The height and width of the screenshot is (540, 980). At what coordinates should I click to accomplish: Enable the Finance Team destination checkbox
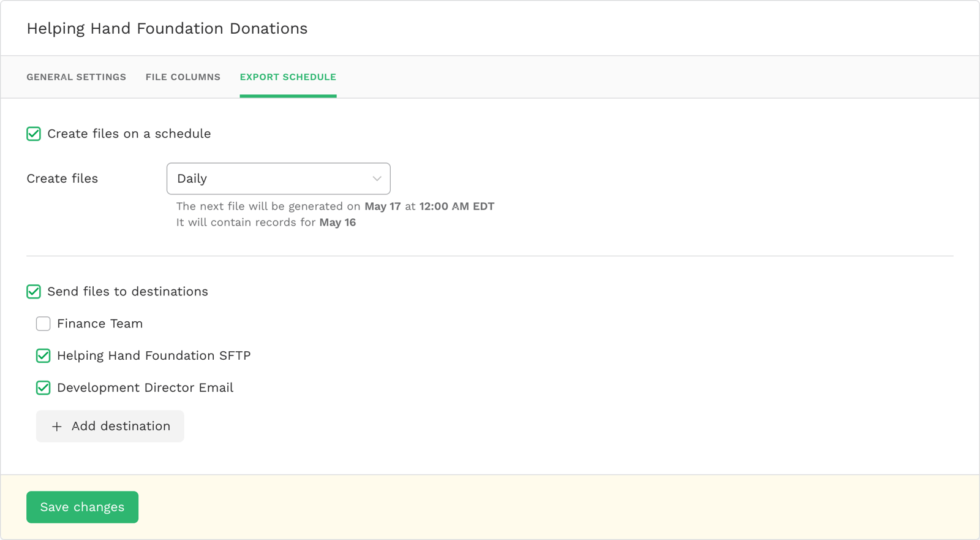tap(43, 324)
